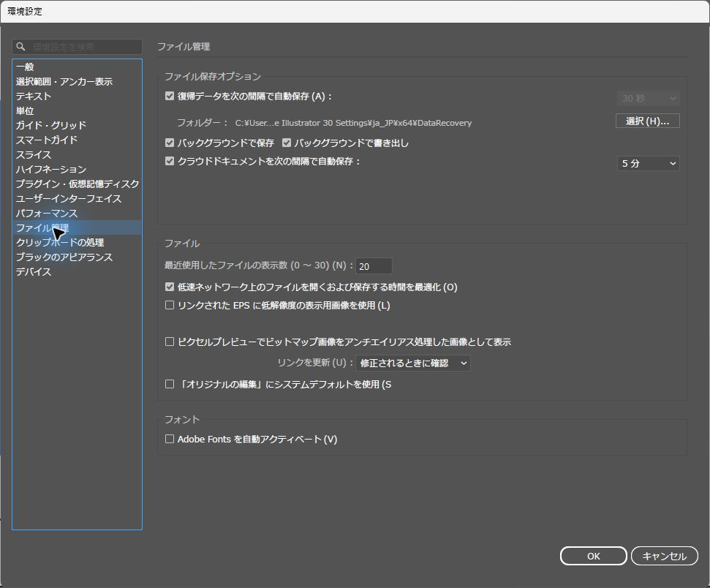Open リンクを更新 dropdown
The image size is (710, 588).
(413, 363)
